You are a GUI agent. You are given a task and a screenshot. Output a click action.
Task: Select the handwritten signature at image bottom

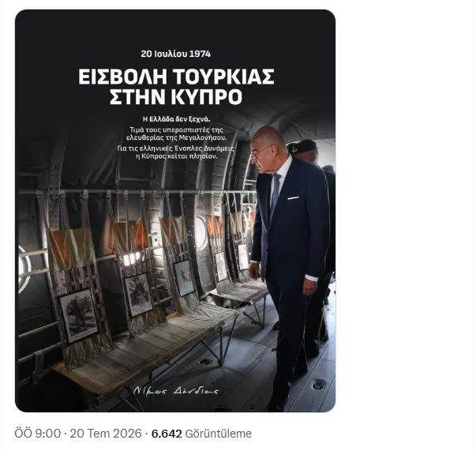point(176,390)
